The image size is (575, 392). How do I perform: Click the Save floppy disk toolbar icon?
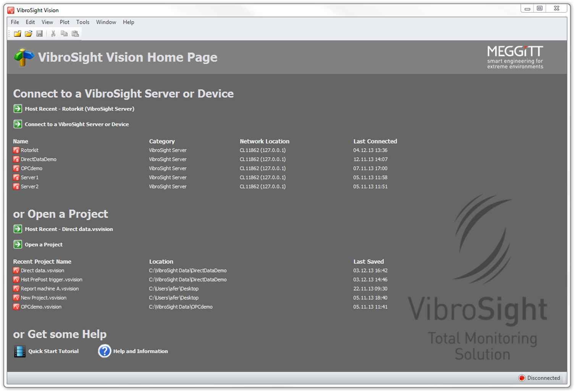click(x=39, y=34)
